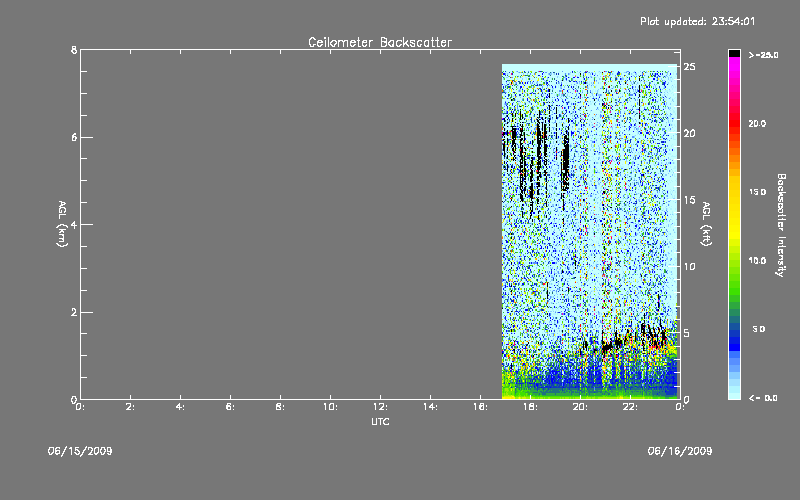The height and width of the screenshot is (500, 800).
Task: Click the "AGL (km)" axis label
Action: pos(62,224)
